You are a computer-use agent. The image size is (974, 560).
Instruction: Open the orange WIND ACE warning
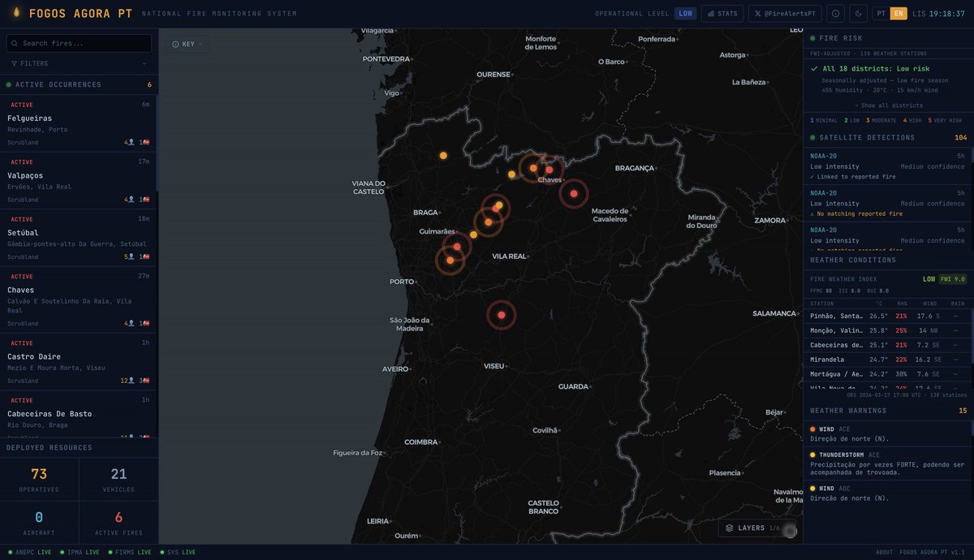(888, 433)
